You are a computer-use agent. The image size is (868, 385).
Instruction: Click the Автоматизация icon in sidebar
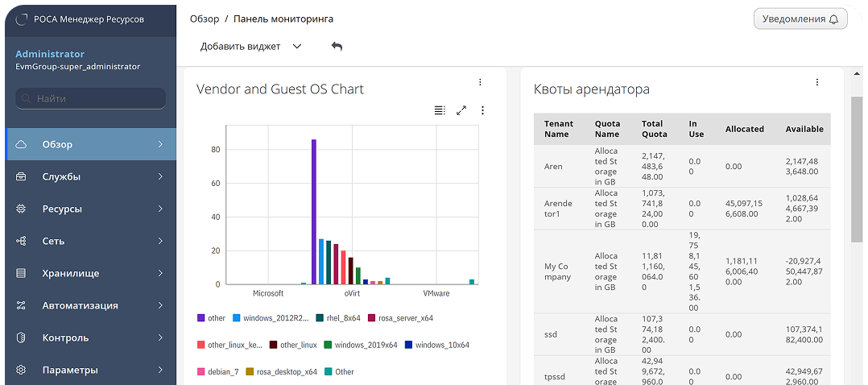22,306
